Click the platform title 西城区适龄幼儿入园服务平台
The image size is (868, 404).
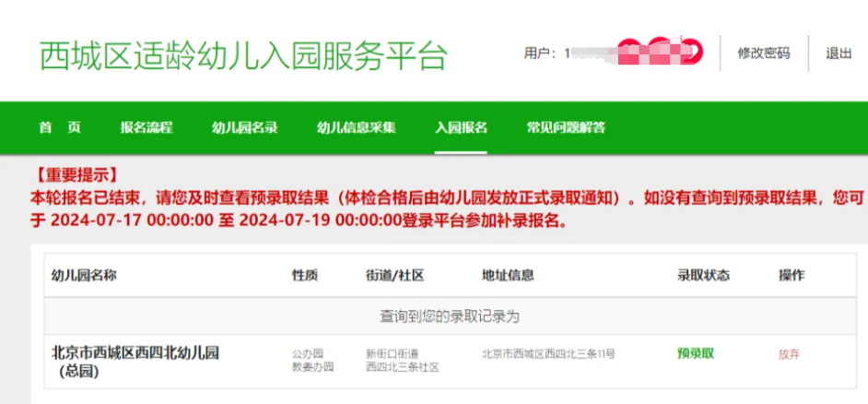[242, 55]
